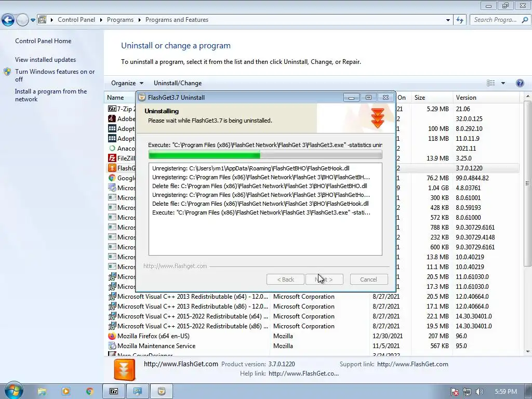Screen dimensions: 532x399
Task: Click the Action Center flag tray icon
Action: 455,392
